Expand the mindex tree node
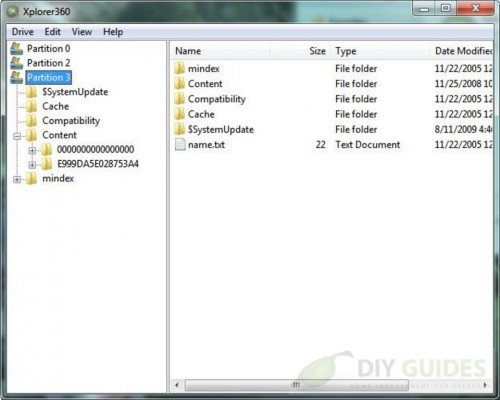Viewport: 500px width, 400px height. coord(17,179)
